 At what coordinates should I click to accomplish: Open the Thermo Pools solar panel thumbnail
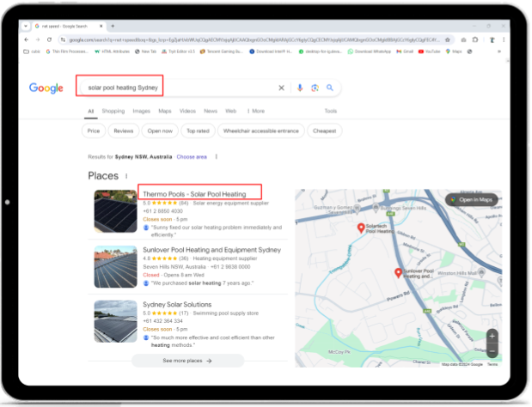click(116, 211)
